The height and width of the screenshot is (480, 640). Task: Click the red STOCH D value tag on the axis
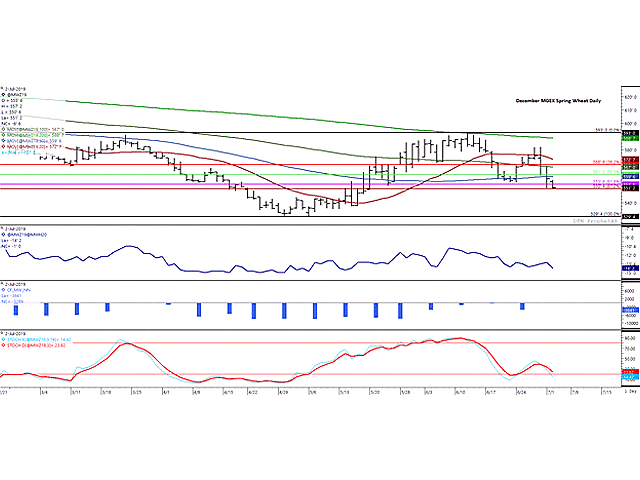click(x=630, y=372)
